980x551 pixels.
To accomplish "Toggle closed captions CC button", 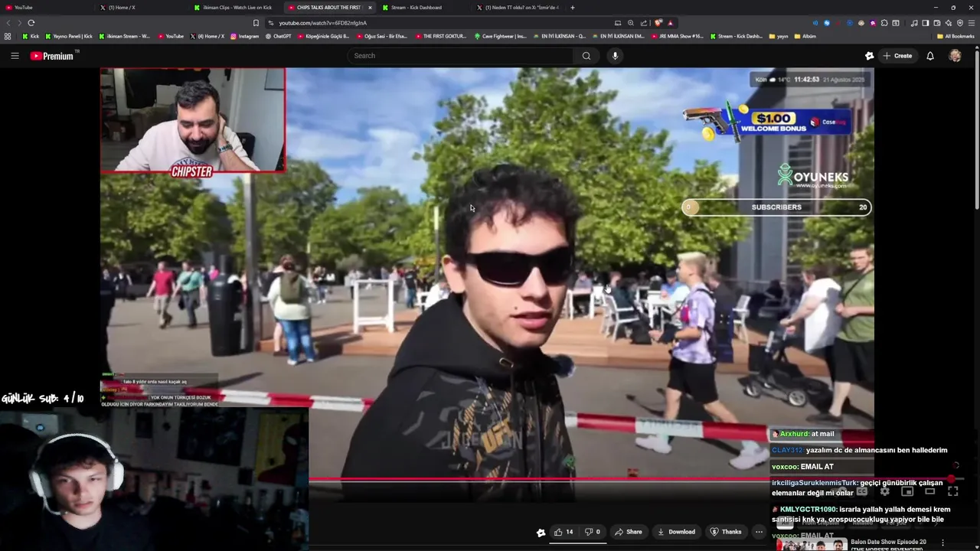I will tap(862, 492).
